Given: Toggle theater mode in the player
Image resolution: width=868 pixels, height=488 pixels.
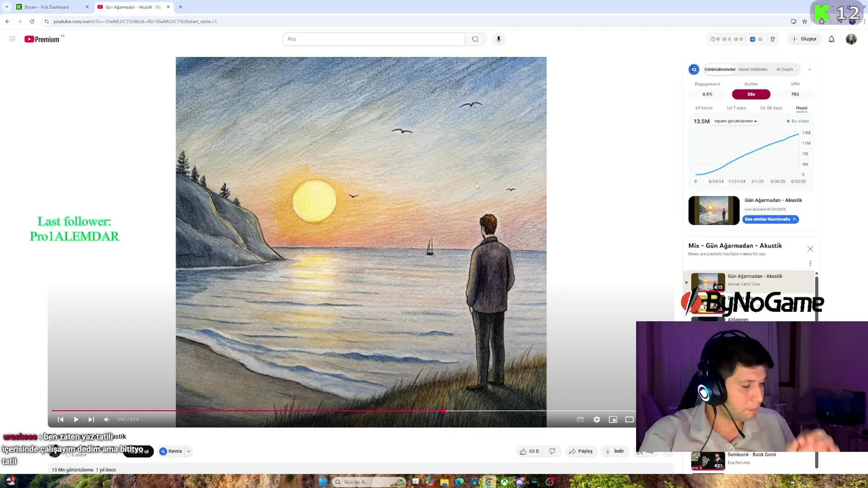Looking at the screenshot, I should (629, 420).
